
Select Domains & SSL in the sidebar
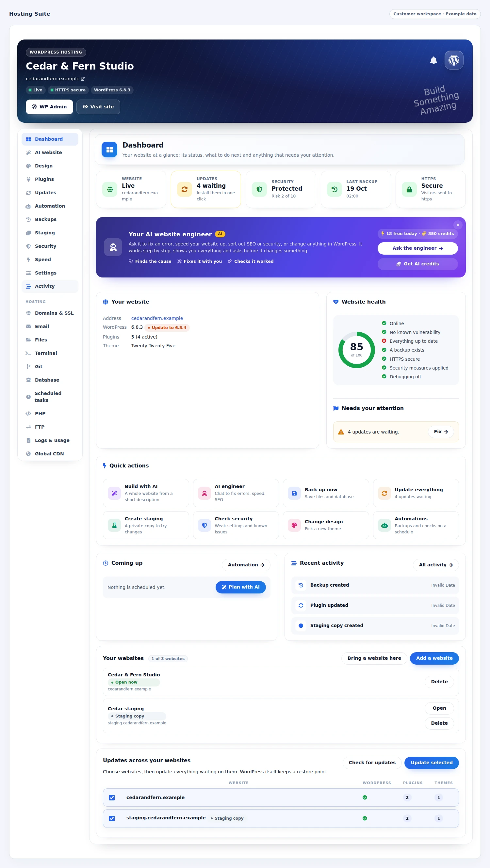click(x=50, y=313)
